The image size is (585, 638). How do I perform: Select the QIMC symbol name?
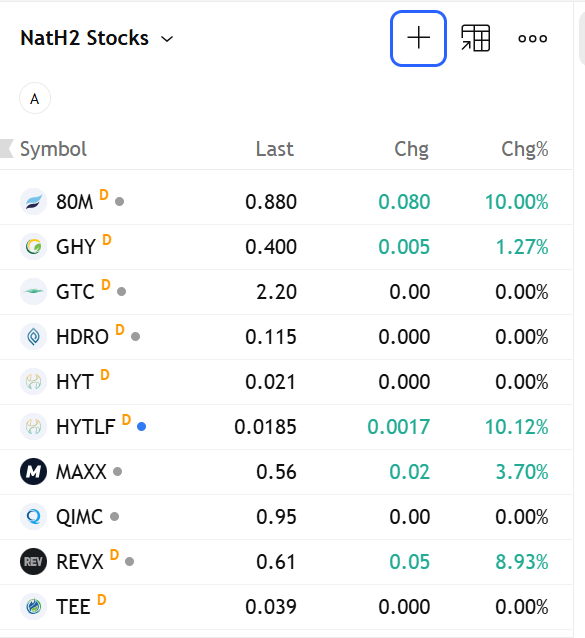[x=80, y=517]
